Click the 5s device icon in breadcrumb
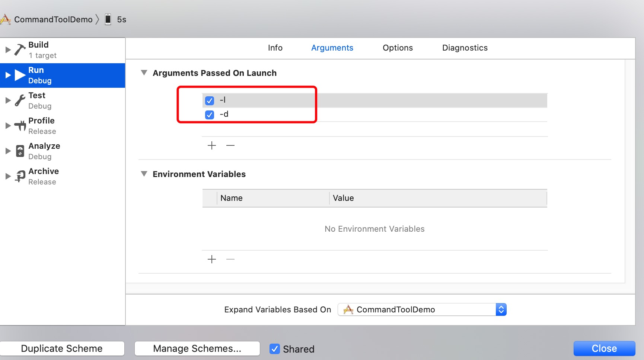The height and width of the screenshot is (360, 644). 108,19
